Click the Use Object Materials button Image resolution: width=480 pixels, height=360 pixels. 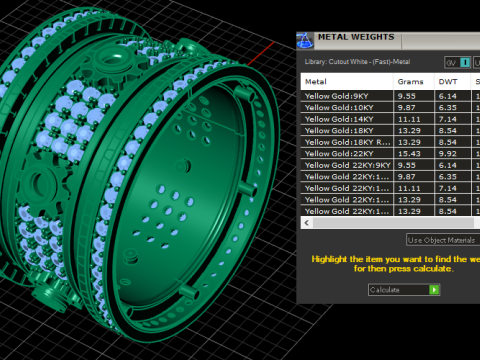coord(443,240)
